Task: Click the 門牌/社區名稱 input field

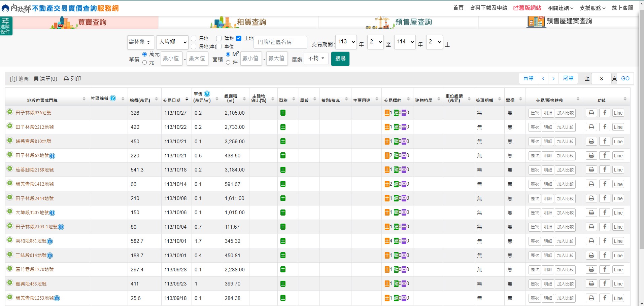Action: tap(280, 42)
